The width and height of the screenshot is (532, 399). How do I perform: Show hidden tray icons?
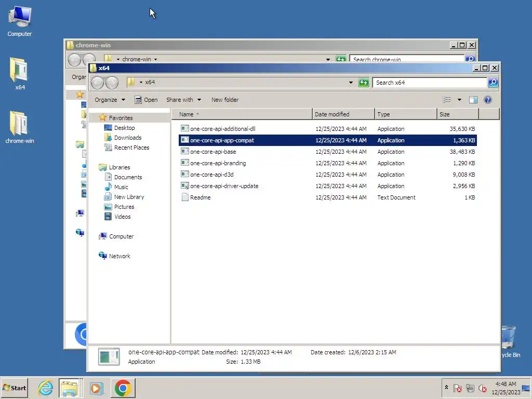446,387
